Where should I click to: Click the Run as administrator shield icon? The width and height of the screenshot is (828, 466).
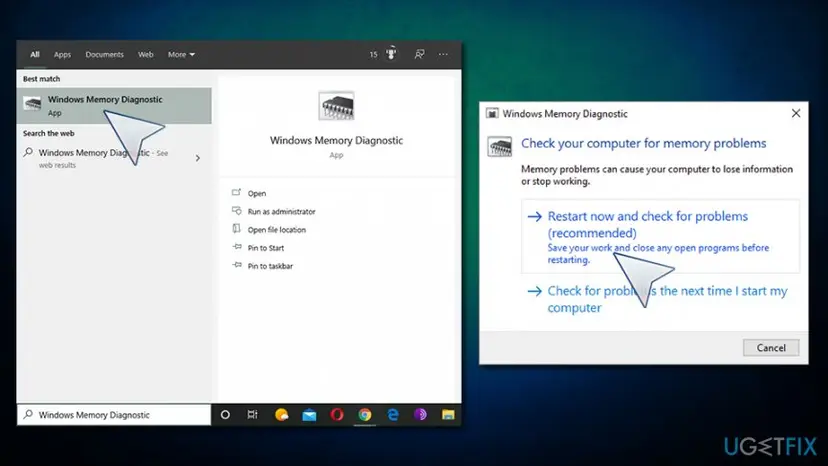pyautogui.click(x=237, y=211)
